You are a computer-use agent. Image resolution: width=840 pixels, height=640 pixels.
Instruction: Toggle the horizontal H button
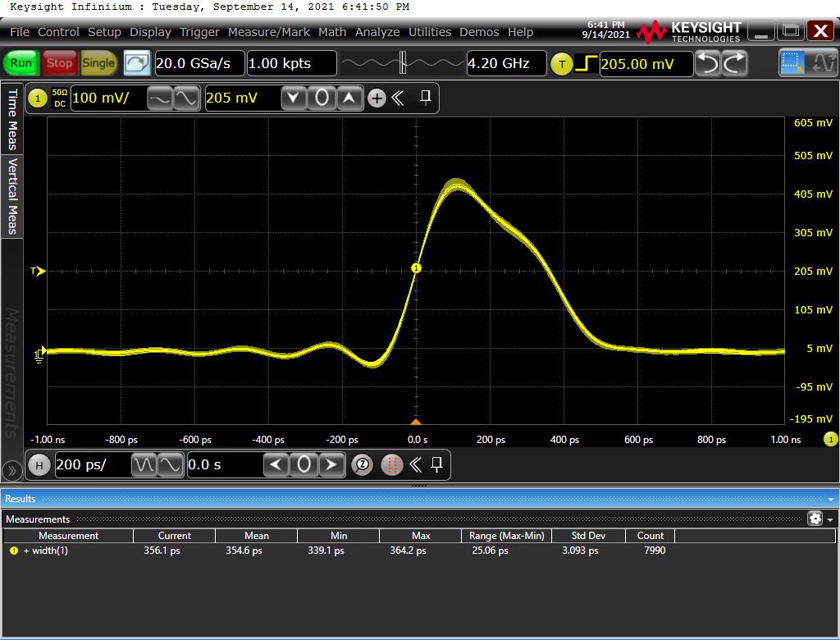pos(39,465)
